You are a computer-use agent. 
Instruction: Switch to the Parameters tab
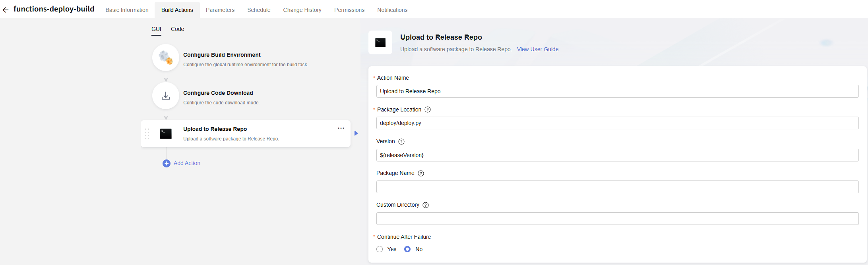[x=220, y=10]
